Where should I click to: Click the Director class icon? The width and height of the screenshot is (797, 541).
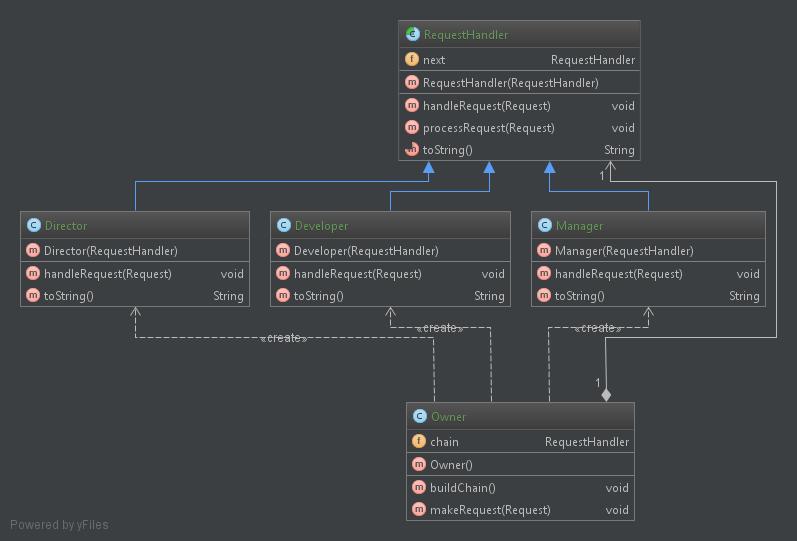[x=34, y=225]
